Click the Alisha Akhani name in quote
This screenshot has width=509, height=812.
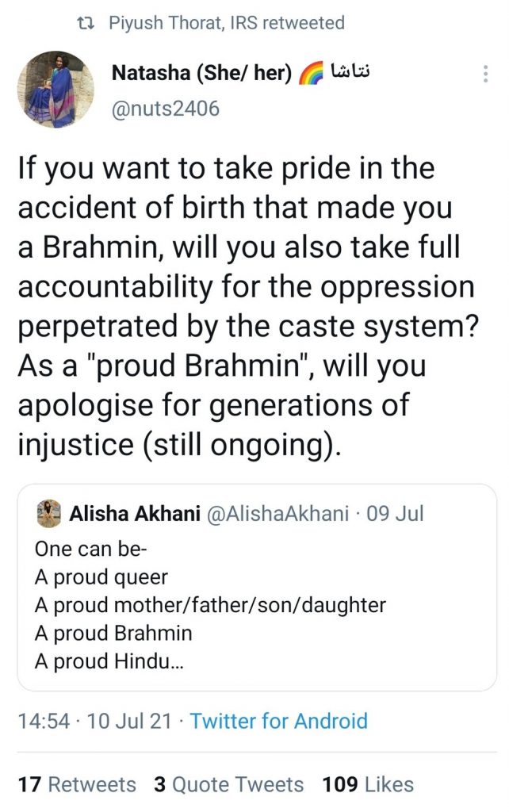coord(135,513)
